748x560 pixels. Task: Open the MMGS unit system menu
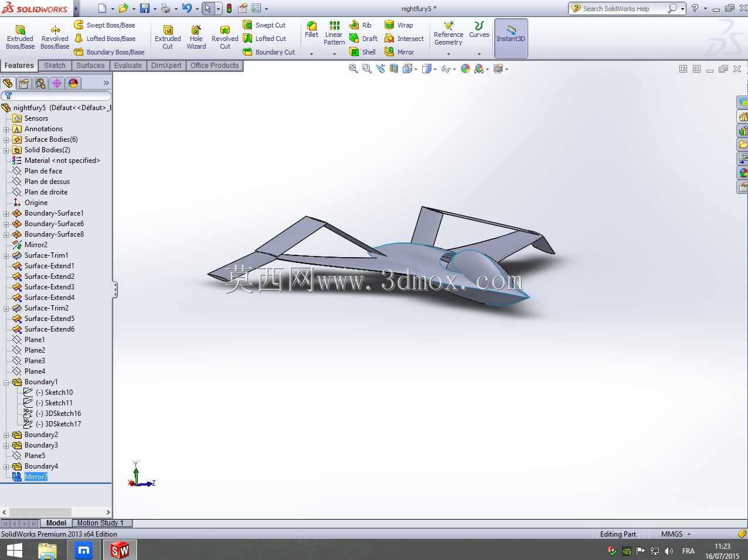(676, 534)
